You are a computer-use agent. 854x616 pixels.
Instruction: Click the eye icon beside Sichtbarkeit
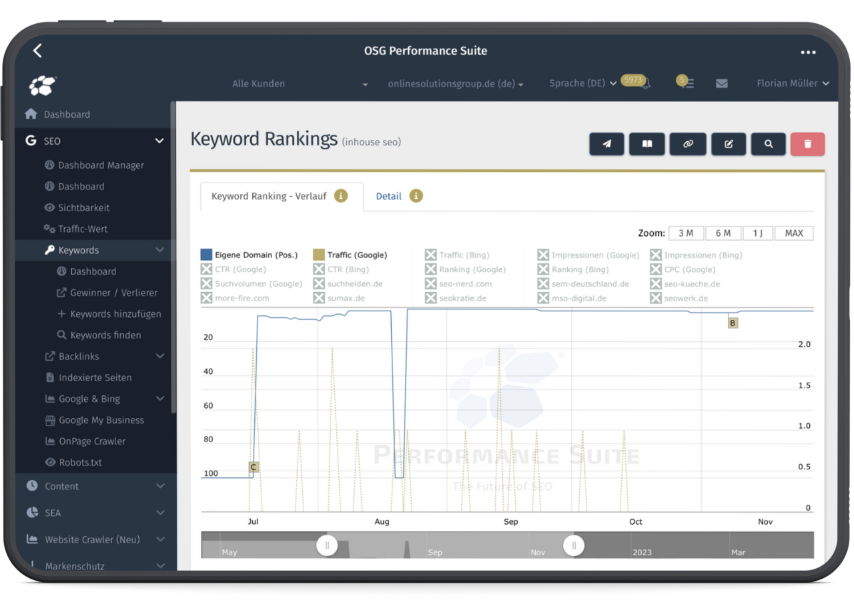(x=49, y=208)
